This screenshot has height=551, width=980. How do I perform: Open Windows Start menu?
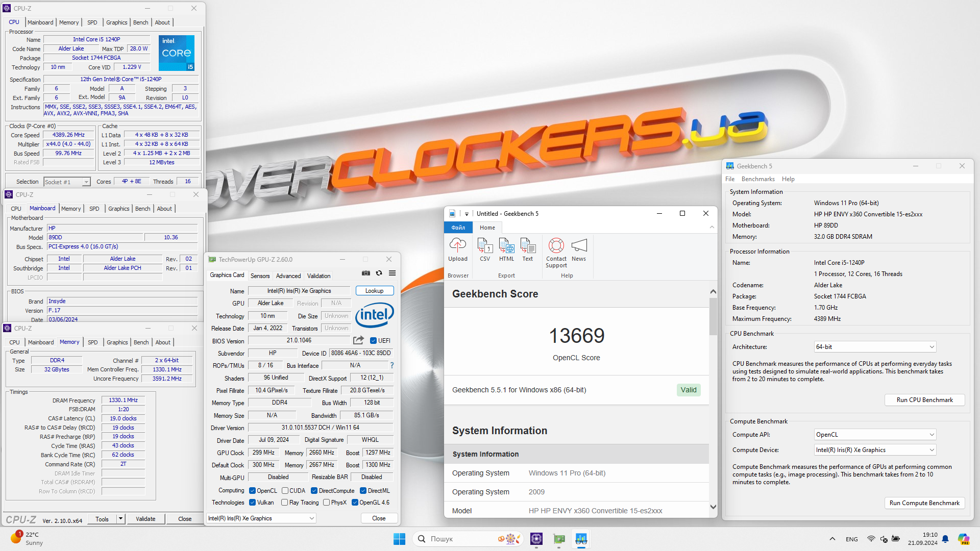pyautogui.click(x=399, y=539)
